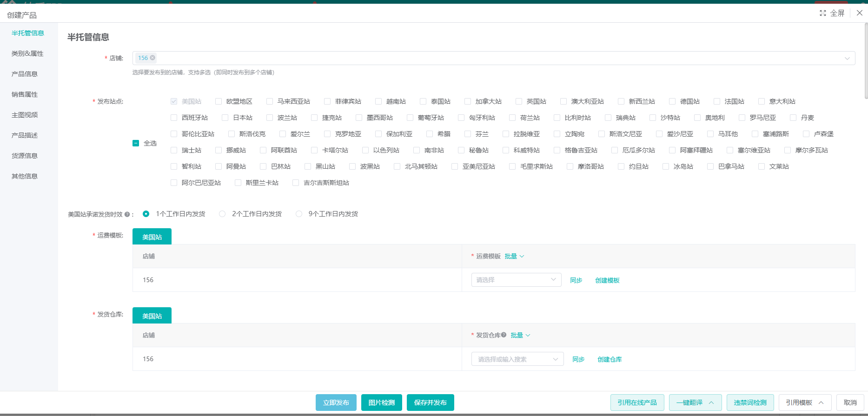The height and width of the screenshot is (416, 868).
Task: Click the 创建模板 link
Action: [607, 280]
